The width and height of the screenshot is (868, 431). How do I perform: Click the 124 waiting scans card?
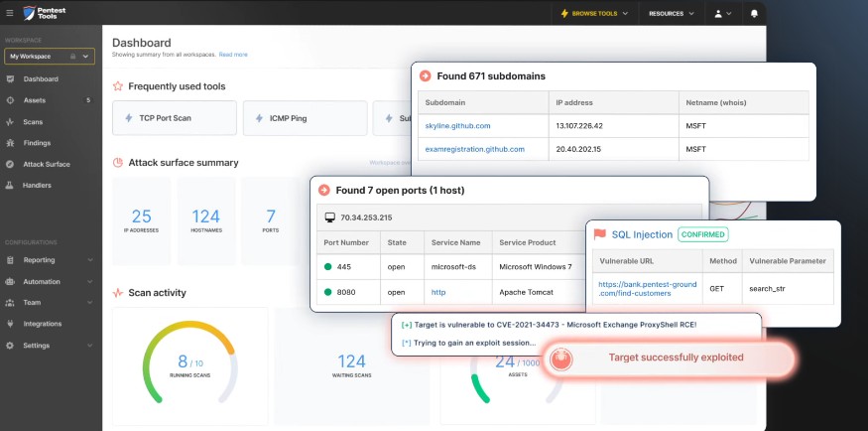tap(351, 366)
